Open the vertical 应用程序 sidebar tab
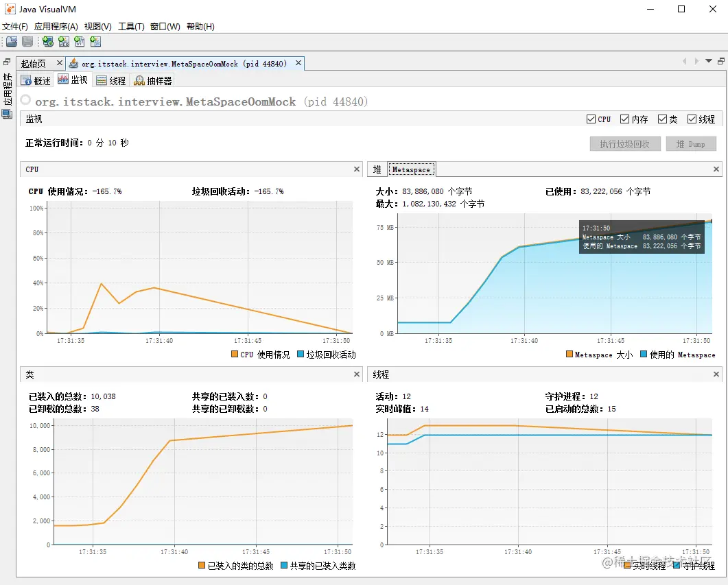 point(8,89)
